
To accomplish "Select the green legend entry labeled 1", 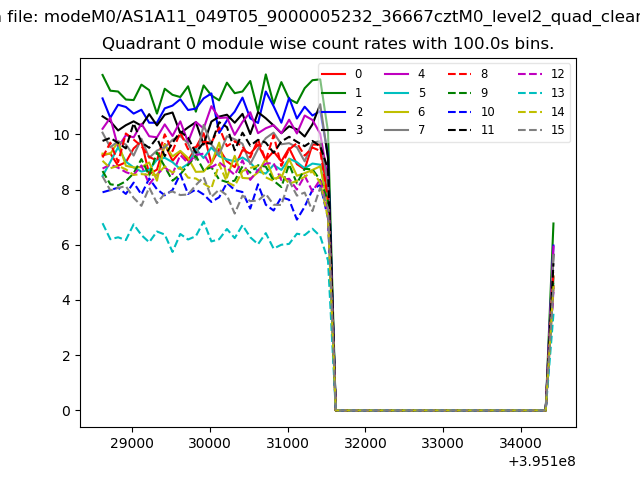I will [x=345, y=92].
